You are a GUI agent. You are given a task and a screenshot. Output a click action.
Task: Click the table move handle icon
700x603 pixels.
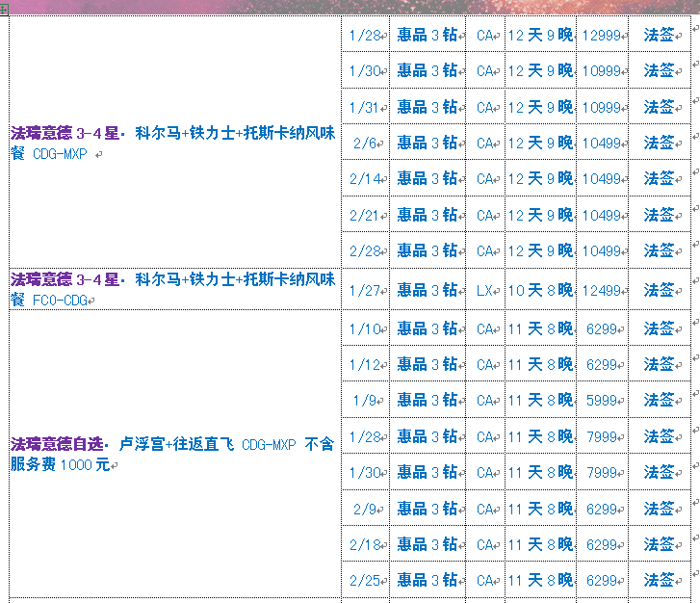tap(4, 10)
